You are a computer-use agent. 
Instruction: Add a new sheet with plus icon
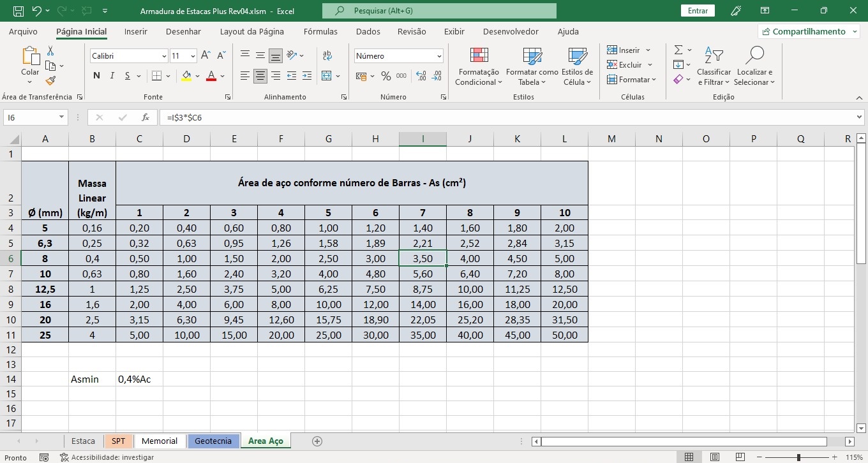[317, 441]
